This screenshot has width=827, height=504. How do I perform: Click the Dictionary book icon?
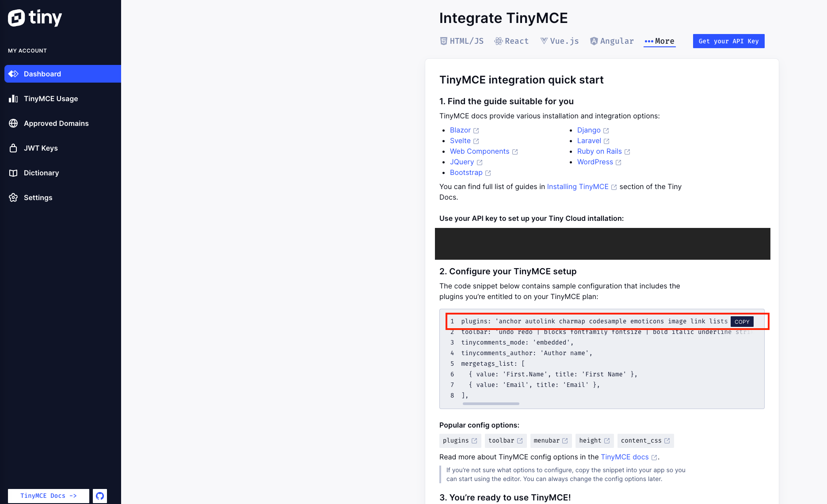click(x=13, y=173)
